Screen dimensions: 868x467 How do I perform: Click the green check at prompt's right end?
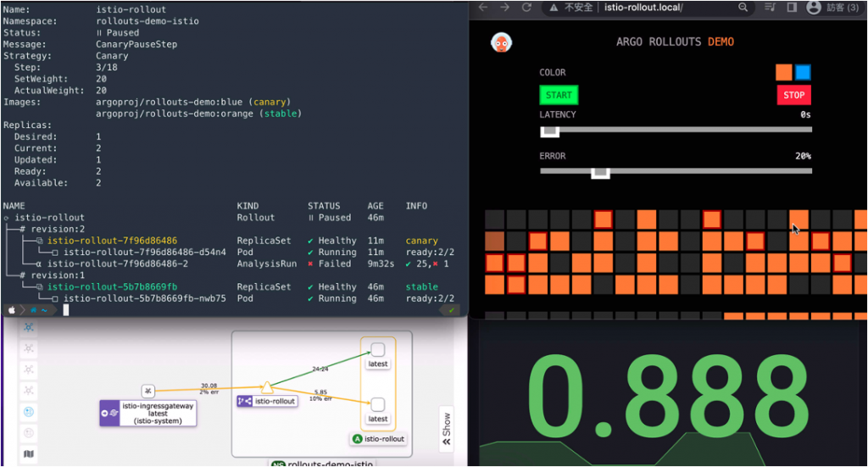coord(452,310)
